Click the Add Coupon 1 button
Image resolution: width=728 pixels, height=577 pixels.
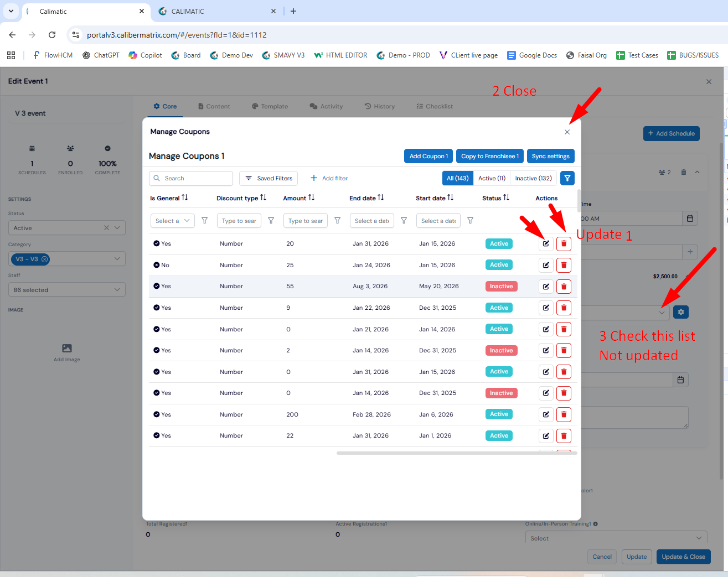click(x=428, y=156)
